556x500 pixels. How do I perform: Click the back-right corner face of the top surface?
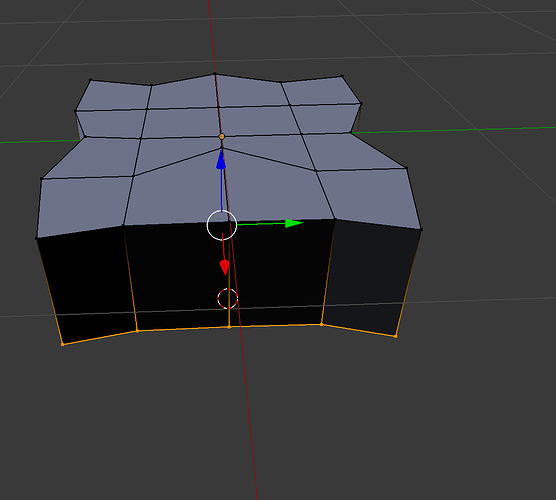point(321,90)
